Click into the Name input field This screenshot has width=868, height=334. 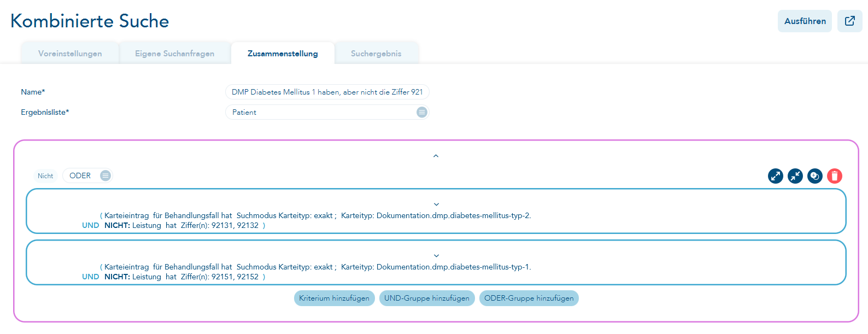coord(327,92)
